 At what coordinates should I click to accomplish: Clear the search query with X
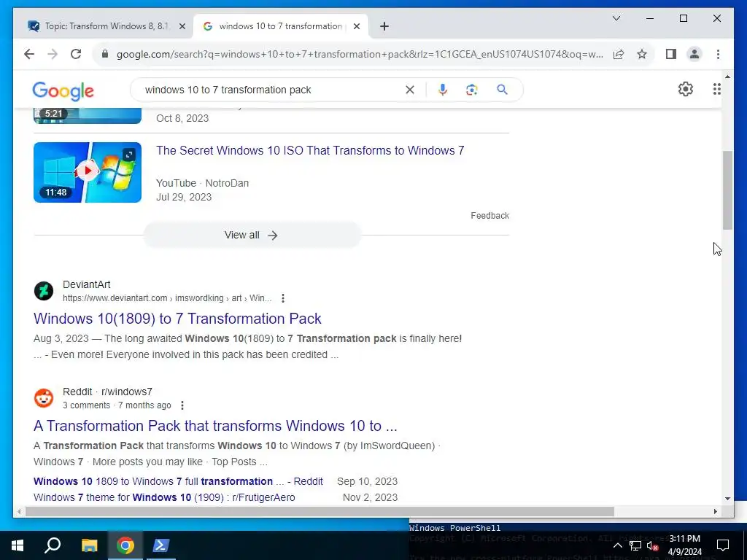410,90
